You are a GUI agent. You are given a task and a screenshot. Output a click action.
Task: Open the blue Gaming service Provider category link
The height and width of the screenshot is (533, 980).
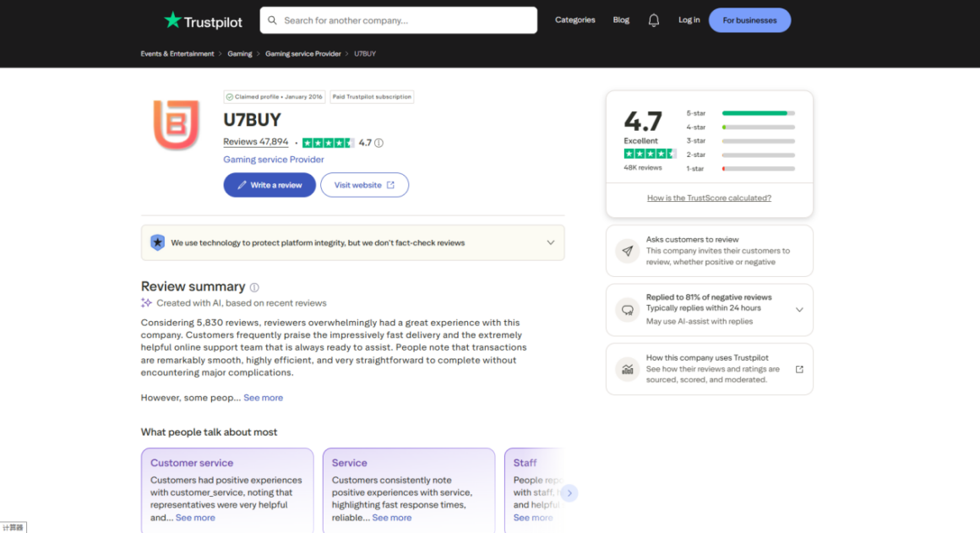(x=274, y=160)
